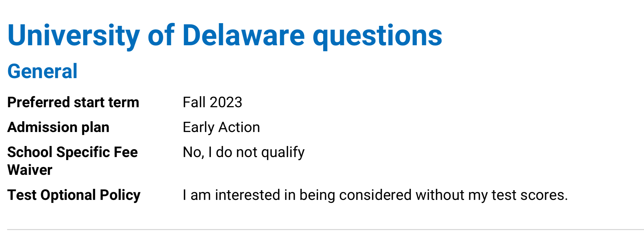Image resolution: width=644 pixels, height=236 pixels.
Task: Click the words test scores in the answer
Action: [529, 195]
